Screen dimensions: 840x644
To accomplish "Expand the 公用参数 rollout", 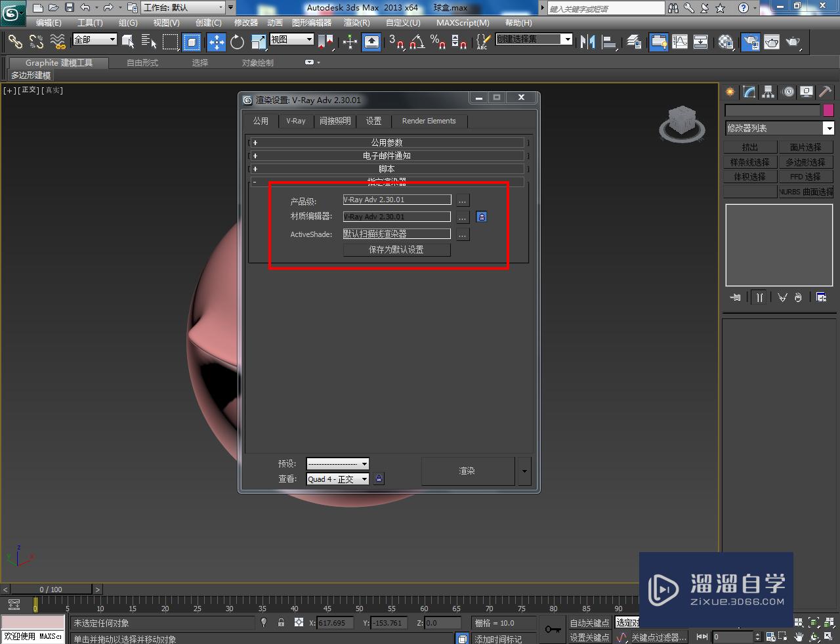I will (x=387, y=142).
